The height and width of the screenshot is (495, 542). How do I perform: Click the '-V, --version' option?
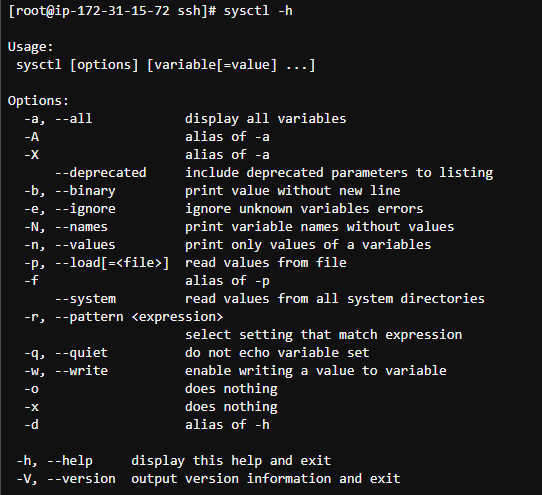(66, 478)
